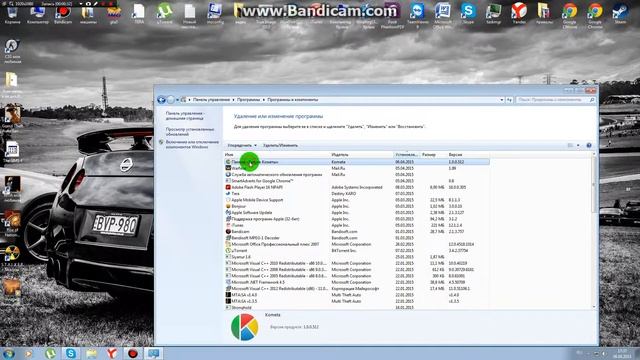The width and height of the screenshot is (640, 360).
Task: Click the Adobe Flash Player icon in list
Action: coord(228,187)
